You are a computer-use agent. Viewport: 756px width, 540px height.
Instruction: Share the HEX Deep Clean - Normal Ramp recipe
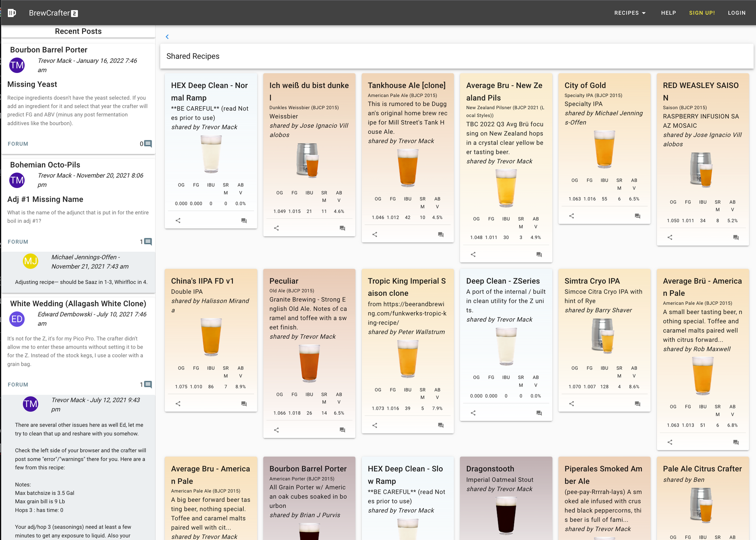pyautogui.click(x=178, y=220)
